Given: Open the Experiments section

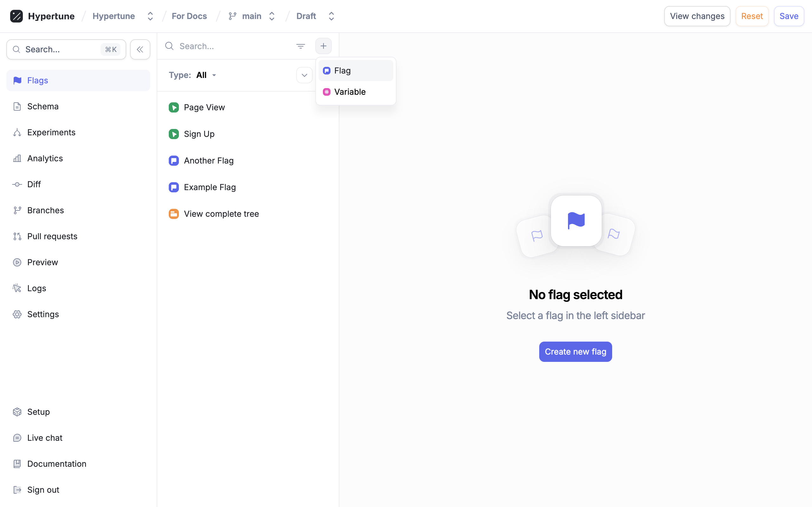Looking at the screenshot, I should tap(51, 132).
